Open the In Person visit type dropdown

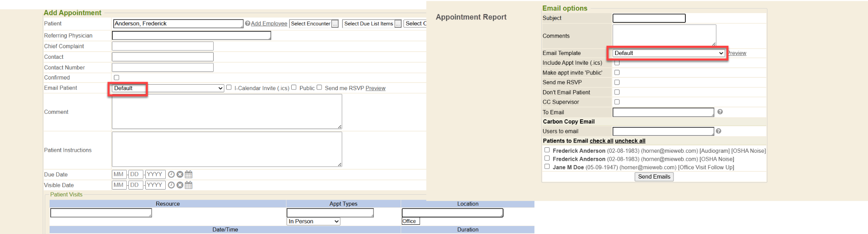pos(313,221)
